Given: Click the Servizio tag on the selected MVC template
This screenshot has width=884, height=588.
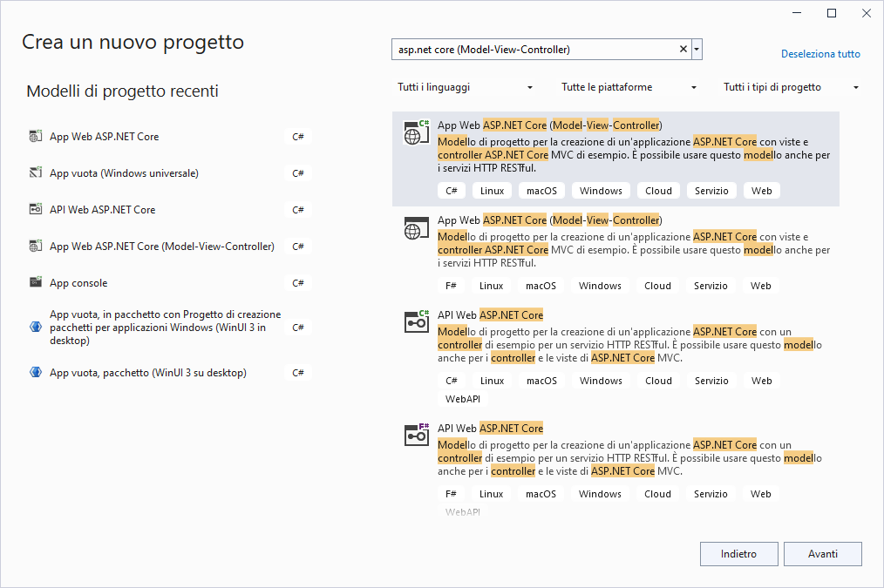Looking at the screenshot, I should pyautogui.click(x=711, y=191).
